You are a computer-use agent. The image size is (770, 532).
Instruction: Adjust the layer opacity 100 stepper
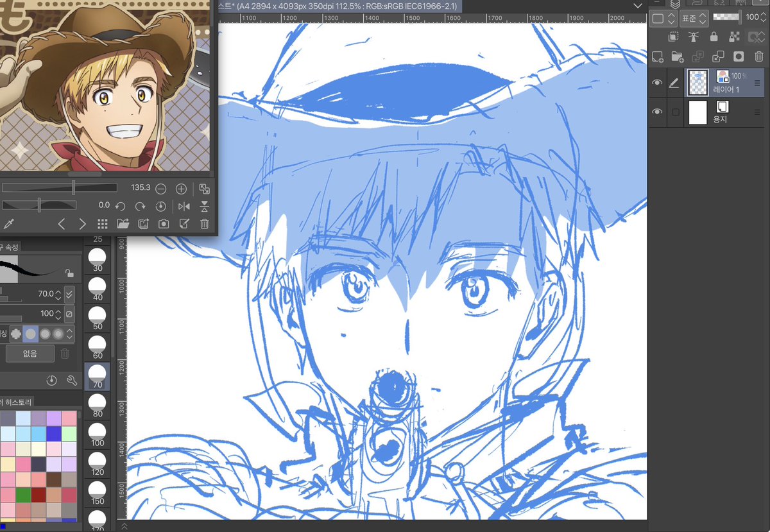764,17
